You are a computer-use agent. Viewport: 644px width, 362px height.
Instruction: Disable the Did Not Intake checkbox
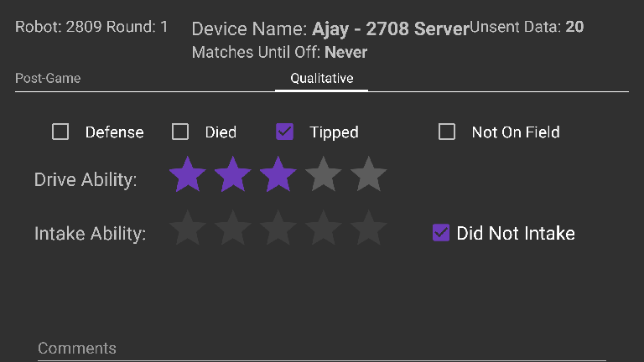(441, 233)
